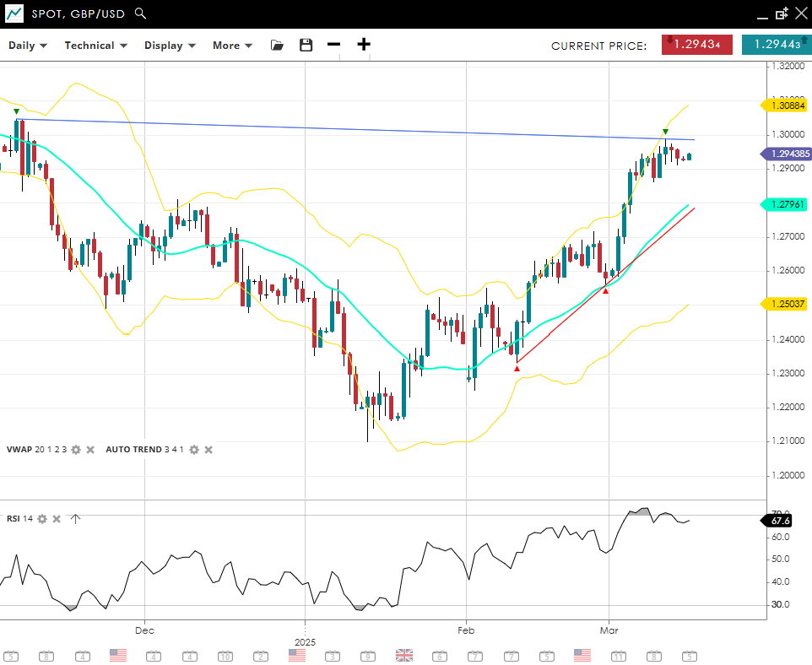Open the More menu
Screen dimensions: 812x665
click(232, 46)
